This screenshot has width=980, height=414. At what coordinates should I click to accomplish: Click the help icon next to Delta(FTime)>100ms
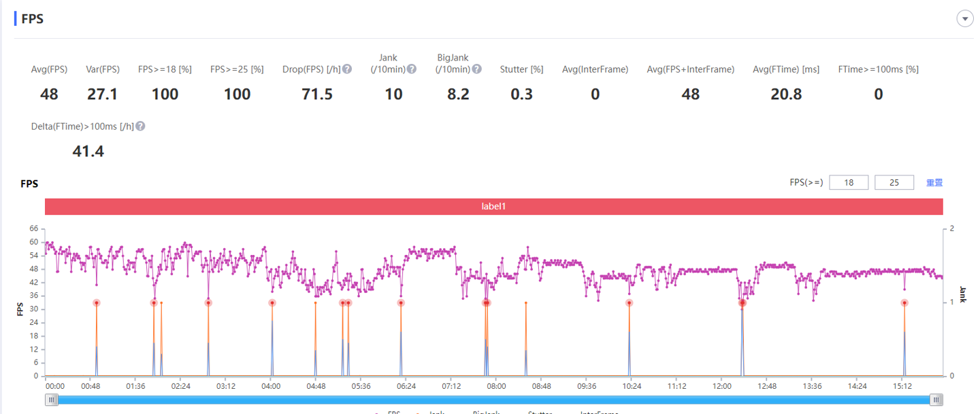pos(140,126)
